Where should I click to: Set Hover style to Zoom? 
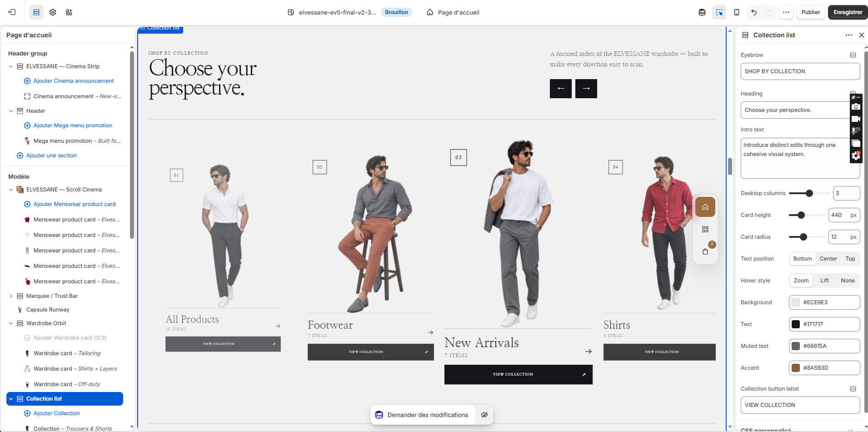[801, 281]
